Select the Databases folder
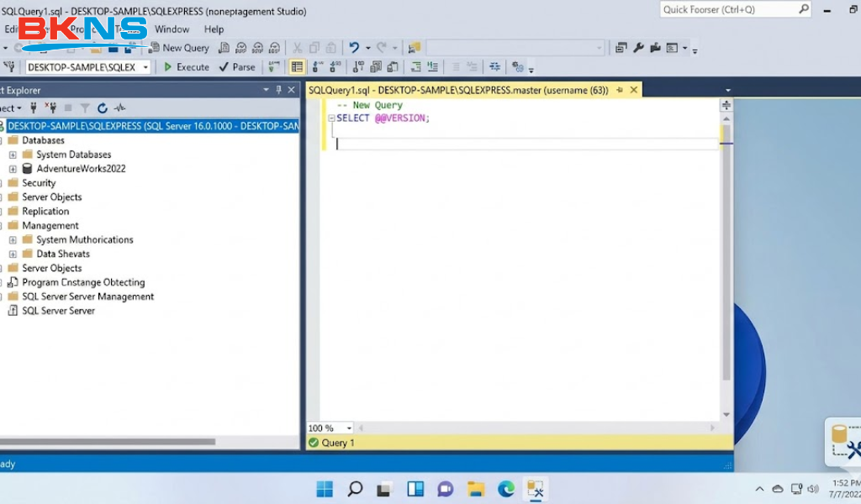 (37, 140)
